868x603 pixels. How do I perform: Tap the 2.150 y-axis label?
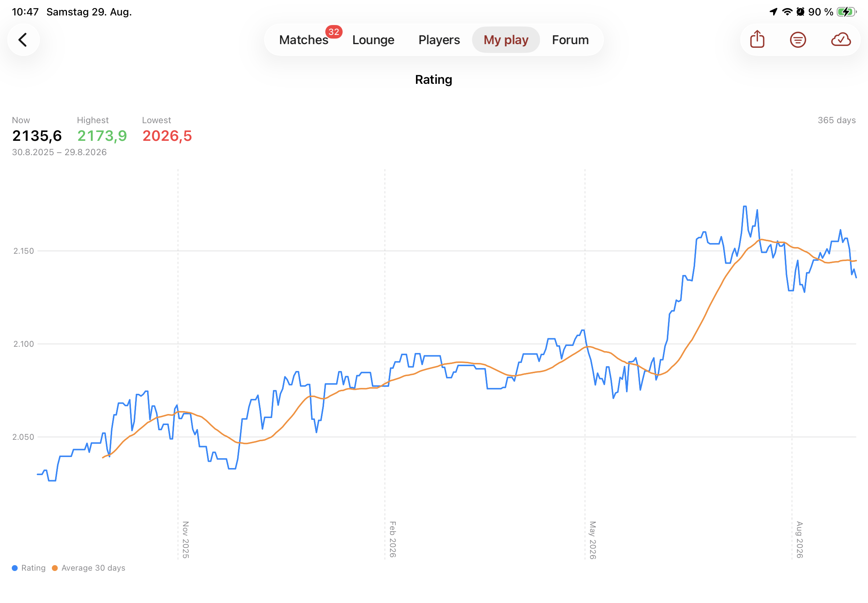(x=24, y=251)
